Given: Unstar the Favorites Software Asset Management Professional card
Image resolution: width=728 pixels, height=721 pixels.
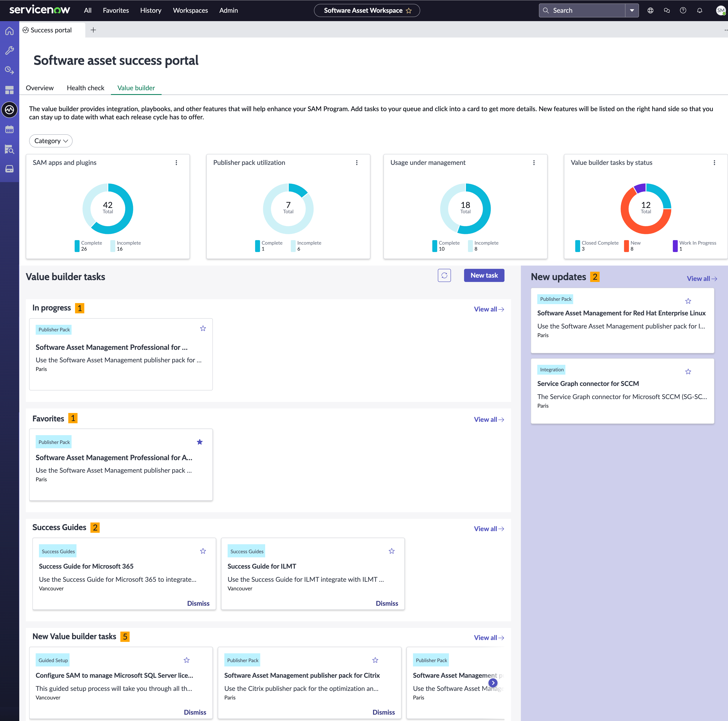Looking at the screenshot, I should pyautogui.click(x=200, y=442).
